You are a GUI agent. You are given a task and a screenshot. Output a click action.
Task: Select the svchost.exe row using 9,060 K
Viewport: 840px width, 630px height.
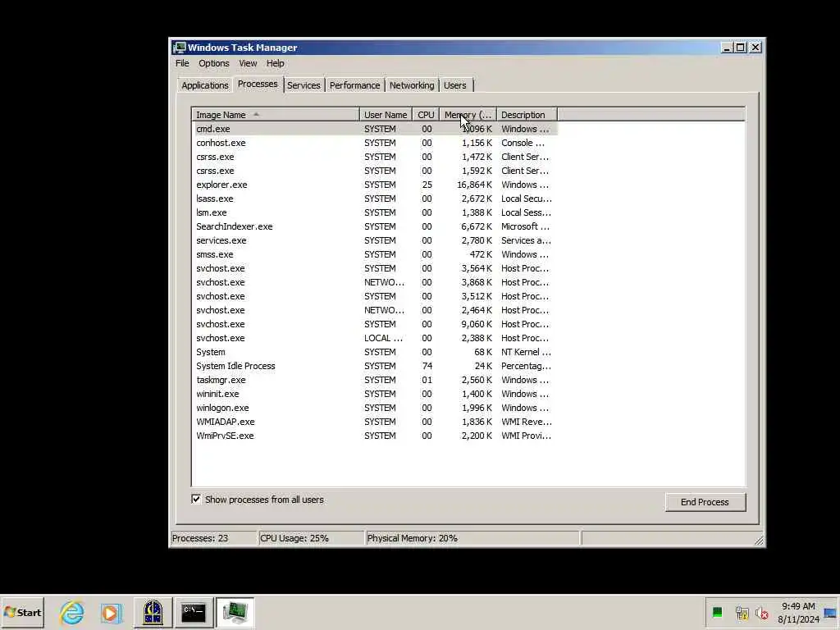(x=374, y=324)
